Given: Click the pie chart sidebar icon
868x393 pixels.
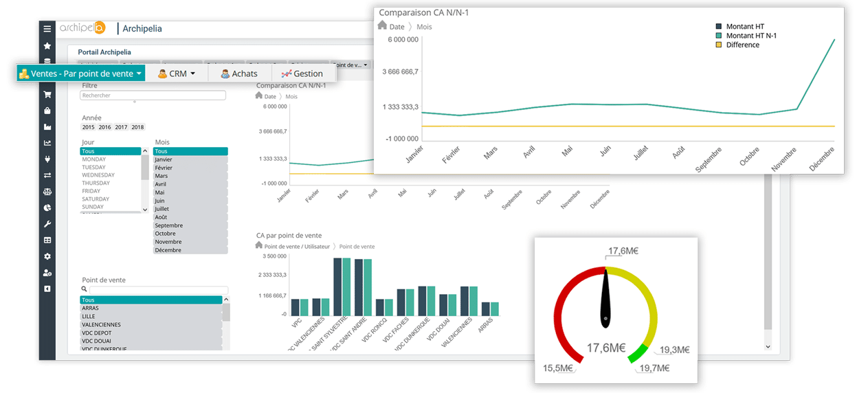Looking at the screenshot, I should (x=47, y=207).
